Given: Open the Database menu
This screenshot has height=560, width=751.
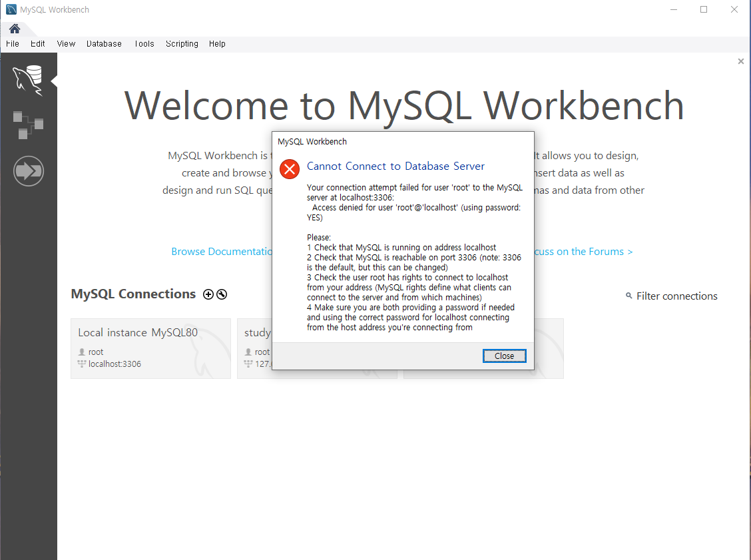Looking at the screenshot, I should click(x=104, y=43).
